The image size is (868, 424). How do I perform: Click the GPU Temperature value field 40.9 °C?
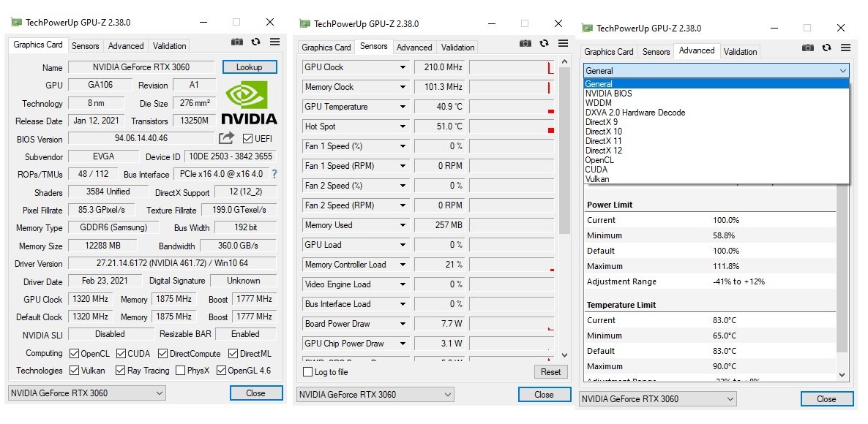click(x=439, y=107)
